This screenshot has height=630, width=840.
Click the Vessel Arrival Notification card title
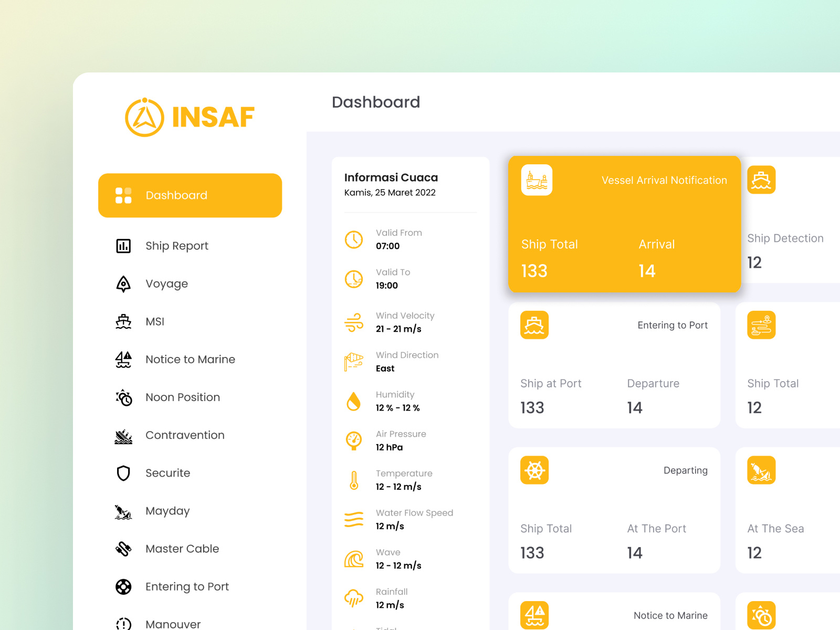(664, 180)
